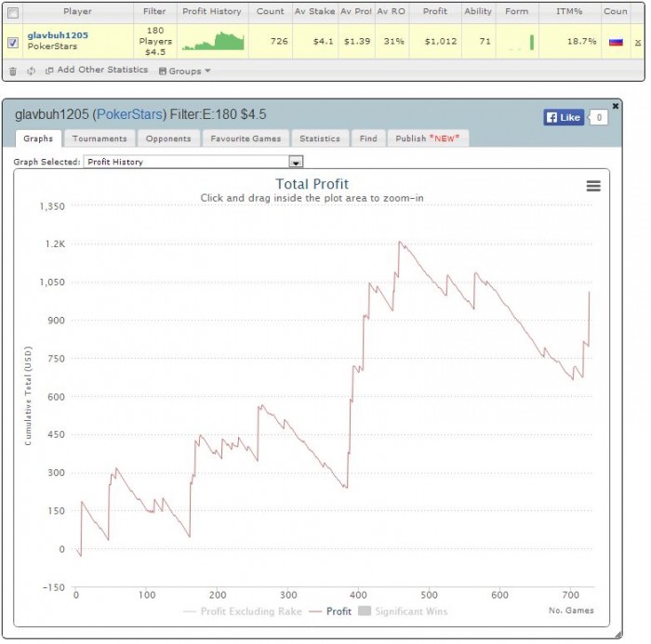This screenshot has height=644, width=651.
Task: Open the Statistics tab
Action: coord(320,138)
